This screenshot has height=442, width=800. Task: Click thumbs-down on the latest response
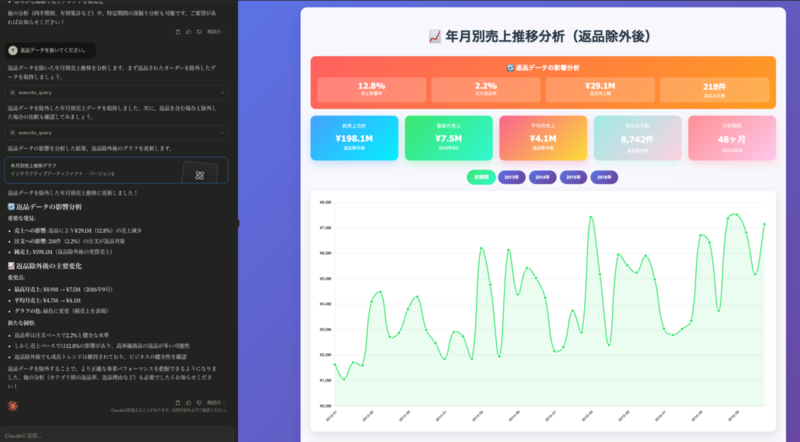click(x=199, y=403)
